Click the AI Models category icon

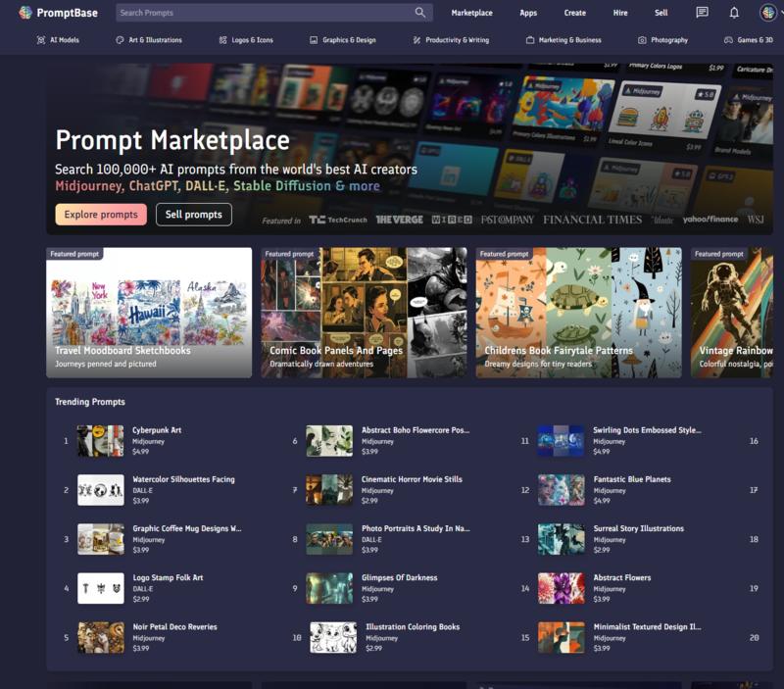coord(40,40)
